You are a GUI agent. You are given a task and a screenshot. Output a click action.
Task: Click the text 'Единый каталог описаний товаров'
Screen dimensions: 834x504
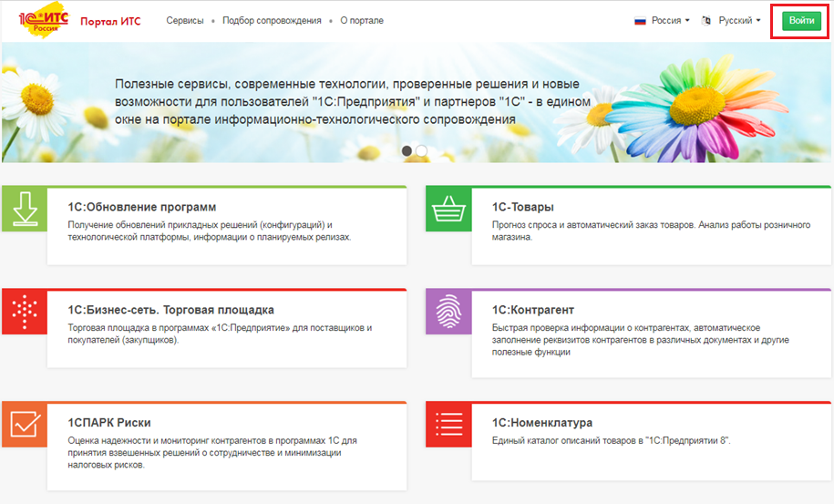pyautogui.click(x=611, y=440)
